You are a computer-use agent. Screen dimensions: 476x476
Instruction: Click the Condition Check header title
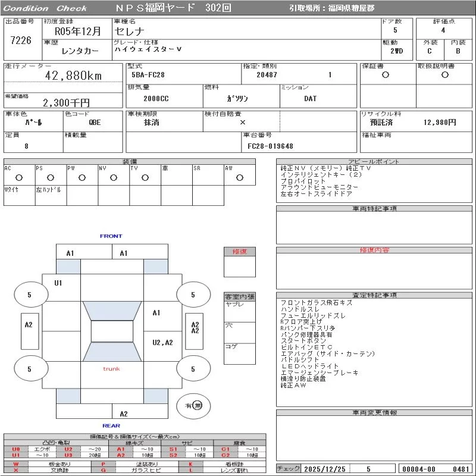coord(45,8)
